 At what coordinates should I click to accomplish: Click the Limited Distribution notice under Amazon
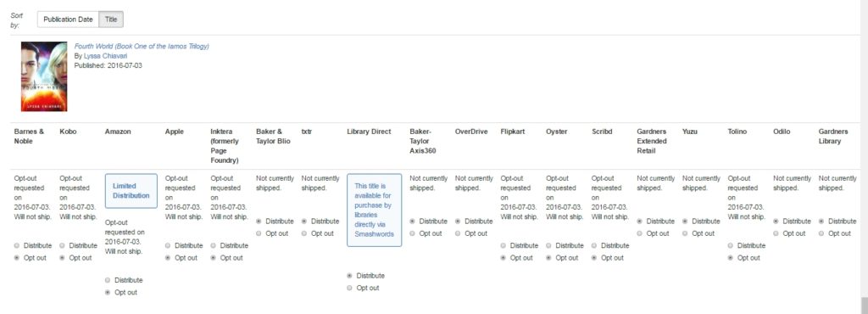[131, 191]
